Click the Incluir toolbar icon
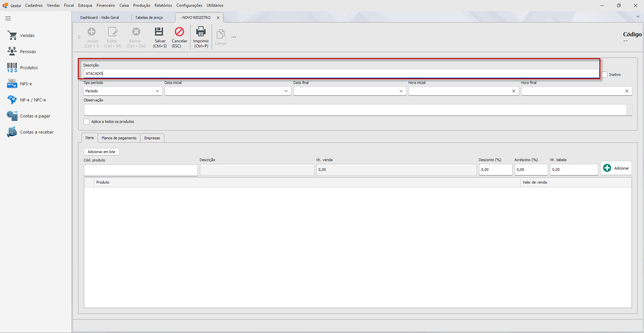644x333 pixels. point(92,32)
